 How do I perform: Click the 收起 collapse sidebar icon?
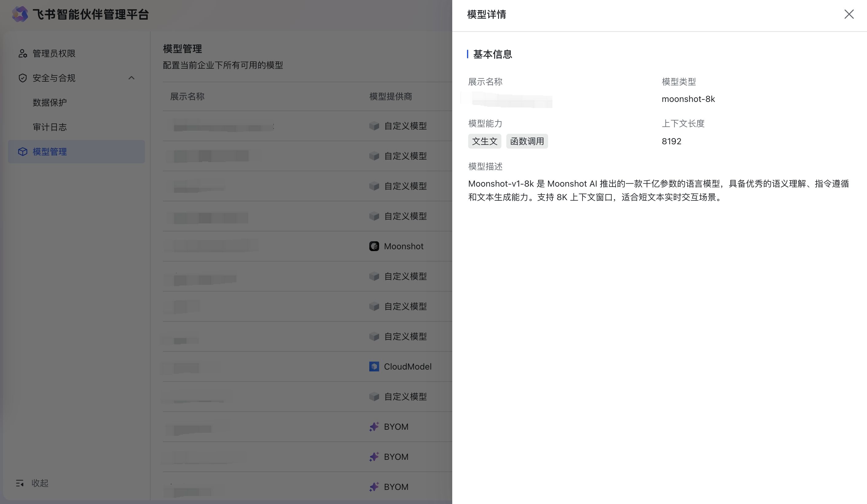(x=20, y=483)
